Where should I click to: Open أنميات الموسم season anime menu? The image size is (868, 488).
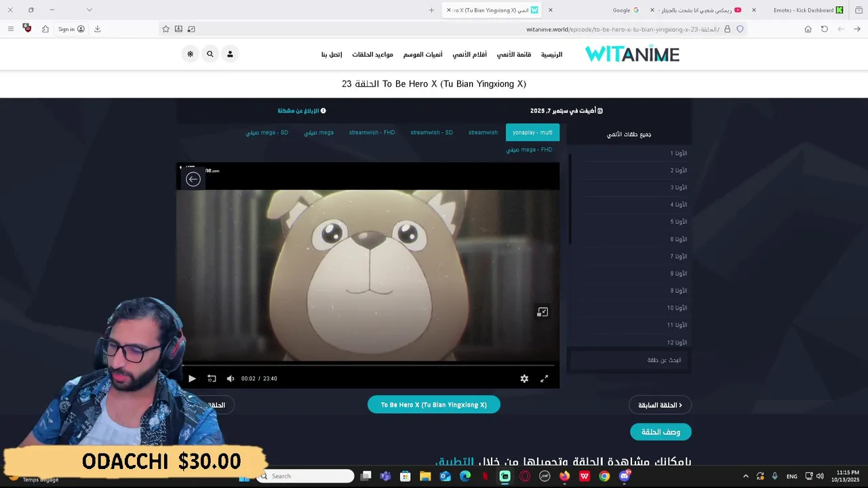tap(422, 54)
